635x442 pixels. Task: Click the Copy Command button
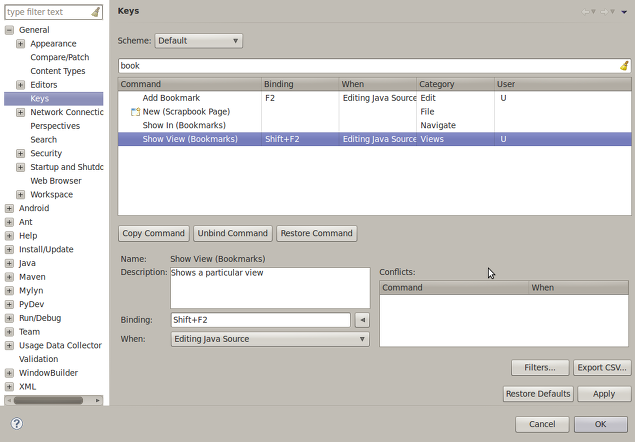click(153, 233)
